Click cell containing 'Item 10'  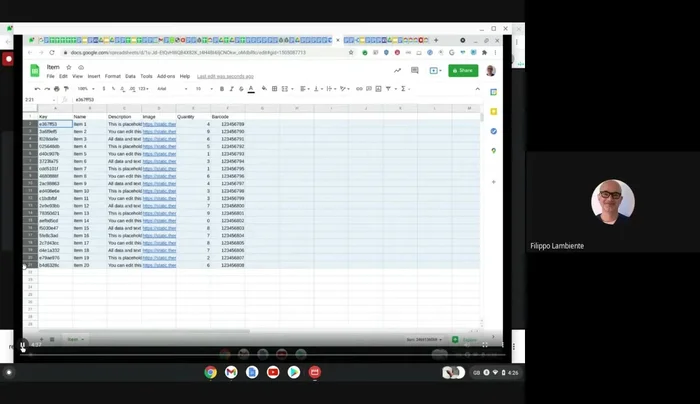click(89, 191)
